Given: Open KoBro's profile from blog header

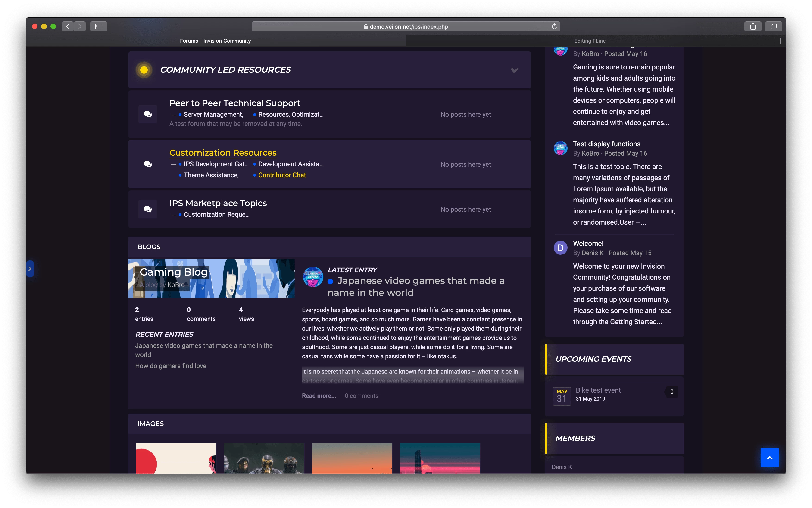Looking at the screenshot, I should click(176, 285).
